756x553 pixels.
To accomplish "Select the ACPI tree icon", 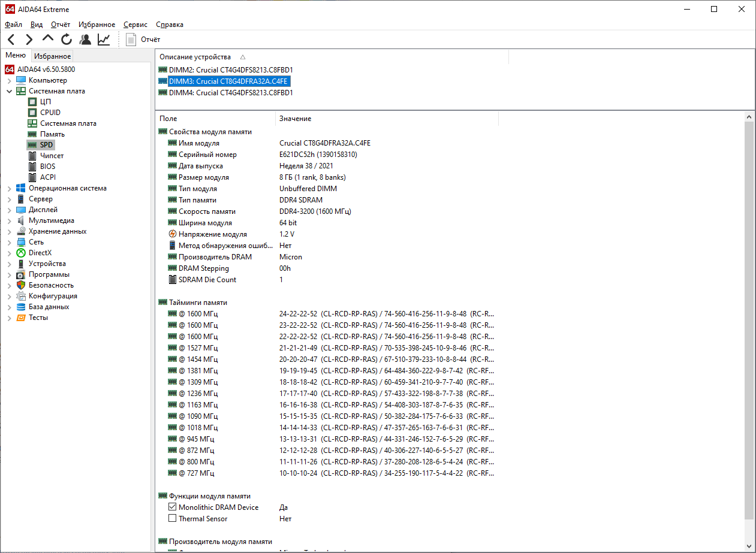I will coord(32,177).
